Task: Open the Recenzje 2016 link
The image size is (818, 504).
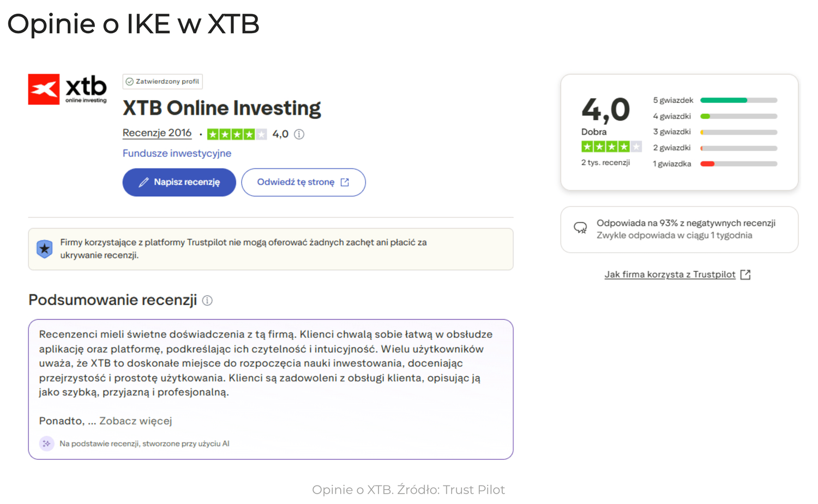Action: click(x=157, y=133)
